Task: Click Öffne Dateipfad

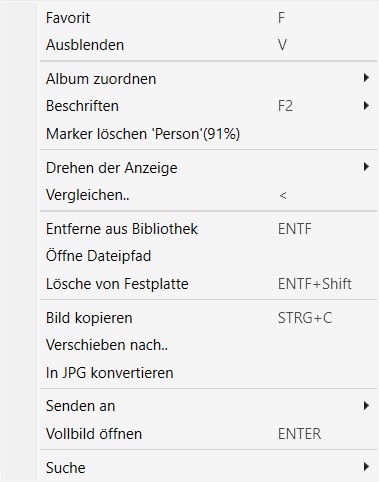Action: [x=208, y=256]
